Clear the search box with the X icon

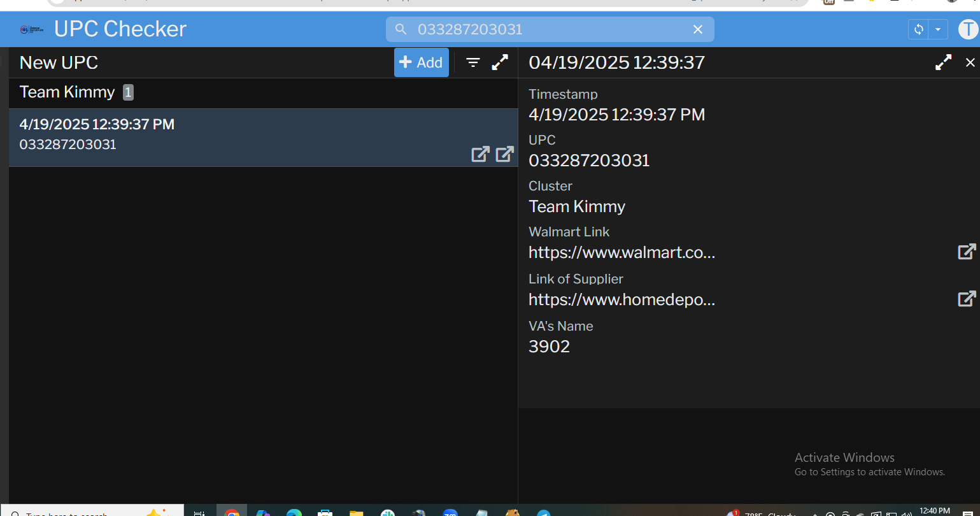click(x=698, y=29)
